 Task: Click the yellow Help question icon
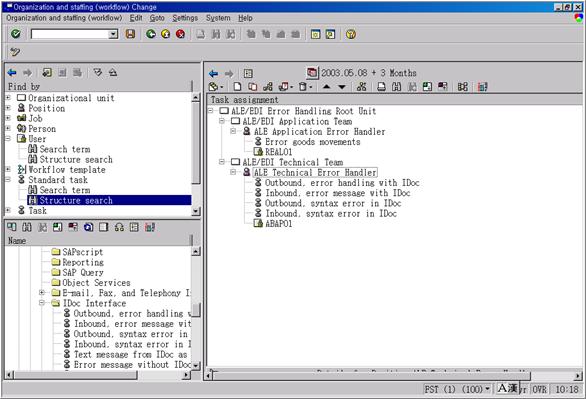(x=351, y=34)
